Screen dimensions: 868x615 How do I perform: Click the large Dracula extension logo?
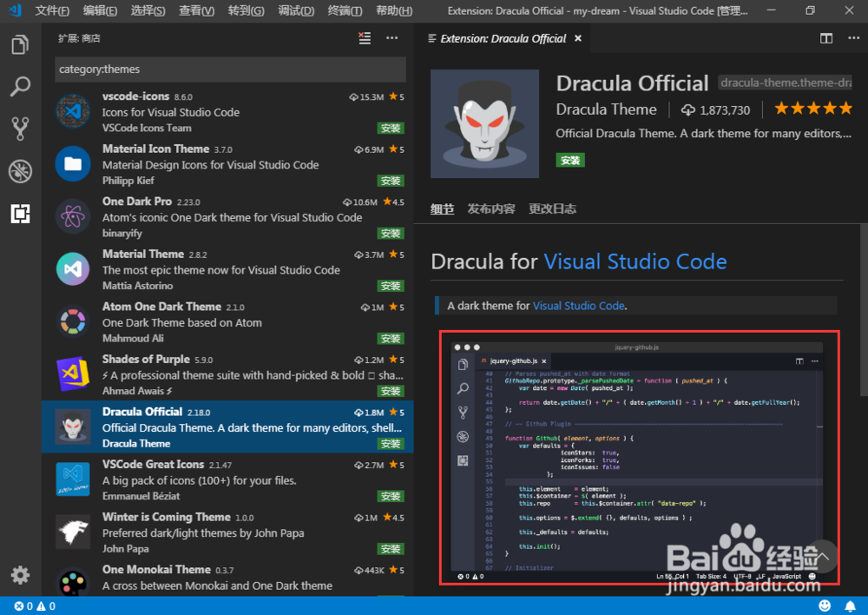click(484, 123)
